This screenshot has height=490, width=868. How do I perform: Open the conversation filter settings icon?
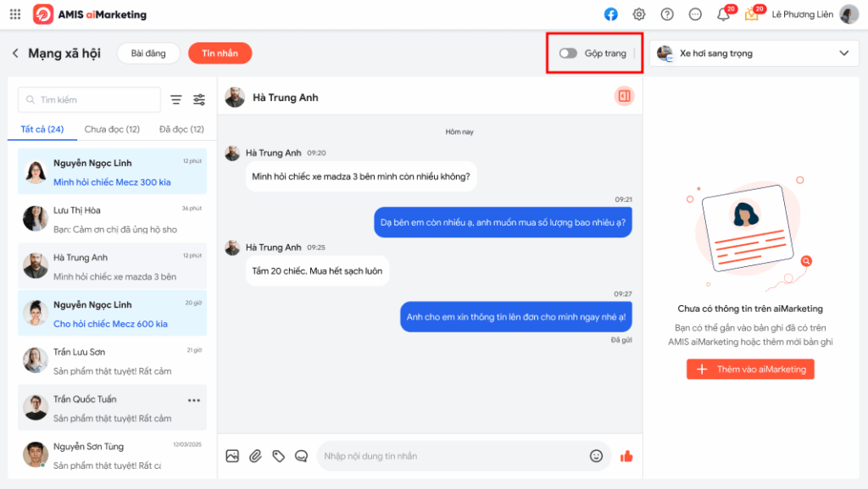[x=199, y=100]
